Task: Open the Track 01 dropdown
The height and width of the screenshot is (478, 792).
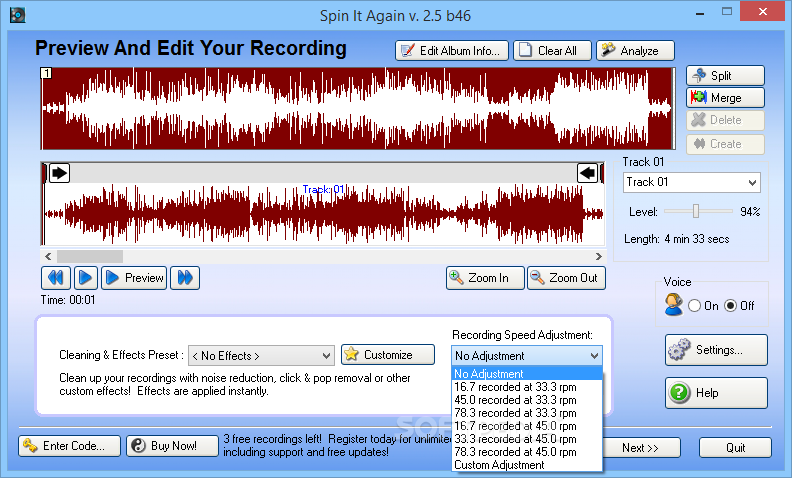Action: (x=691, y=182)
